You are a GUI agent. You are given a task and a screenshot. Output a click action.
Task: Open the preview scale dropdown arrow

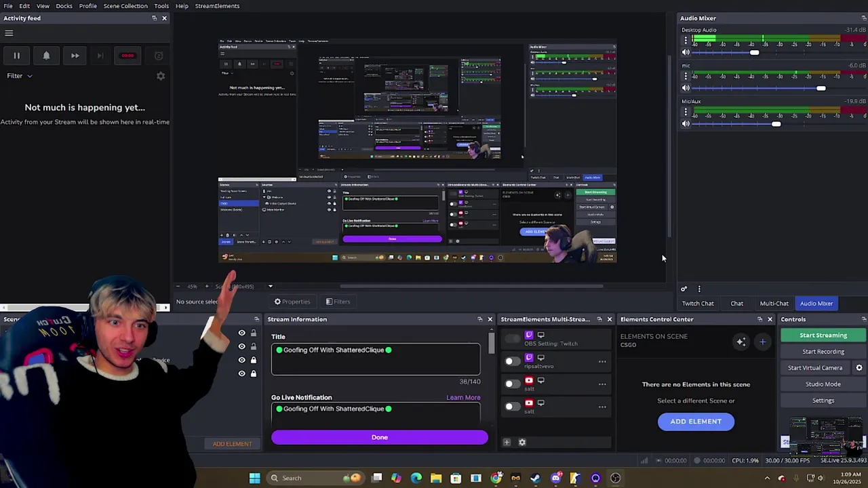click(x=270, y=286)
